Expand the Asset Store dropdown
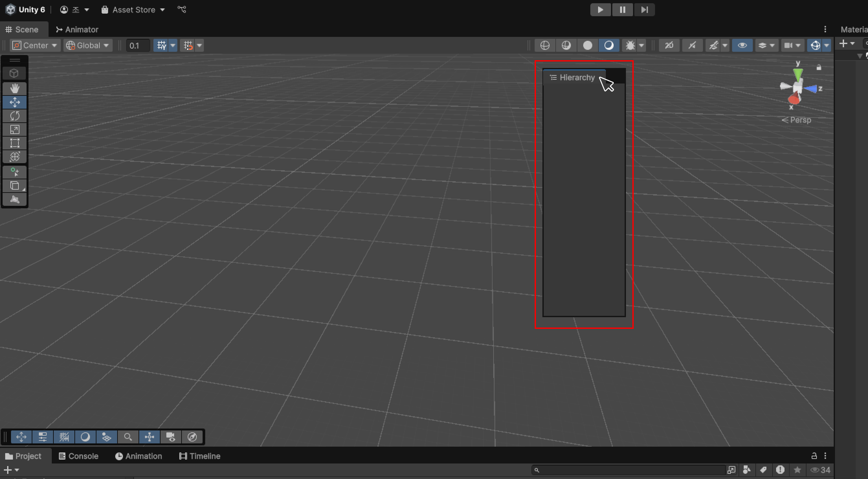The width and height of the screenshot is (868, 479). 133,10
